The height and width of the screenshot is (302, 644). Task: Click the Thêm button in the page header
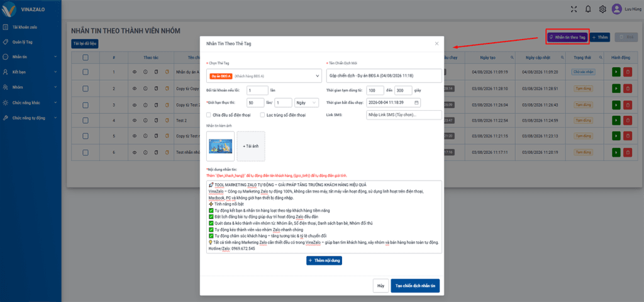click(600, 37)
